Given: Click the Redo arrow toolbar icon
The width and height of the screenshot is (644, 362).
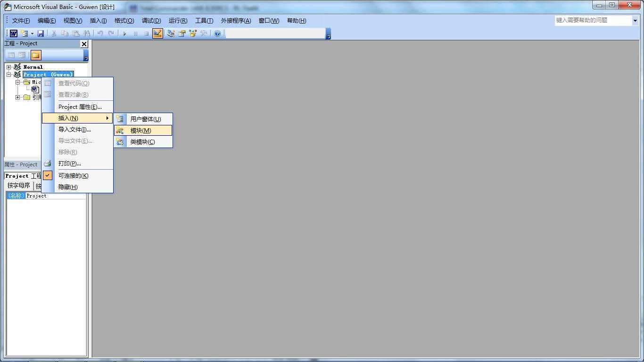Looking at the screenshot, I should [x=111, y=33].
